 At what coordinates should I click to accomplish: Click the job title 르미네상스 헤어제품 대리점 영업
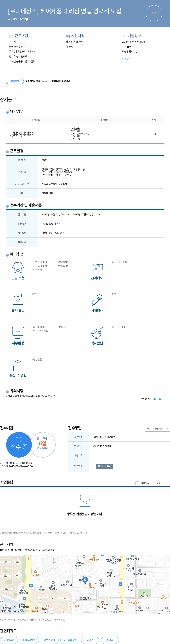tap(65, 11)
